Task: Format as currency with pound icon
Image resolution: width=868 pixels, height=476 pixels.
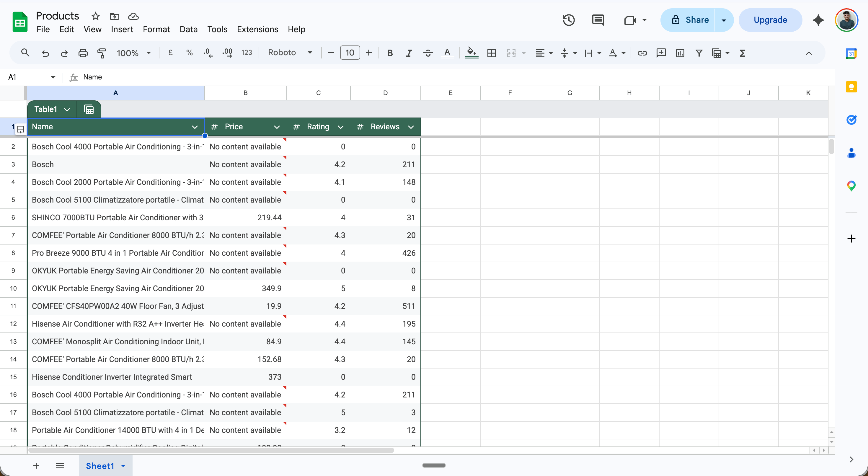Action: coord(171,53)
